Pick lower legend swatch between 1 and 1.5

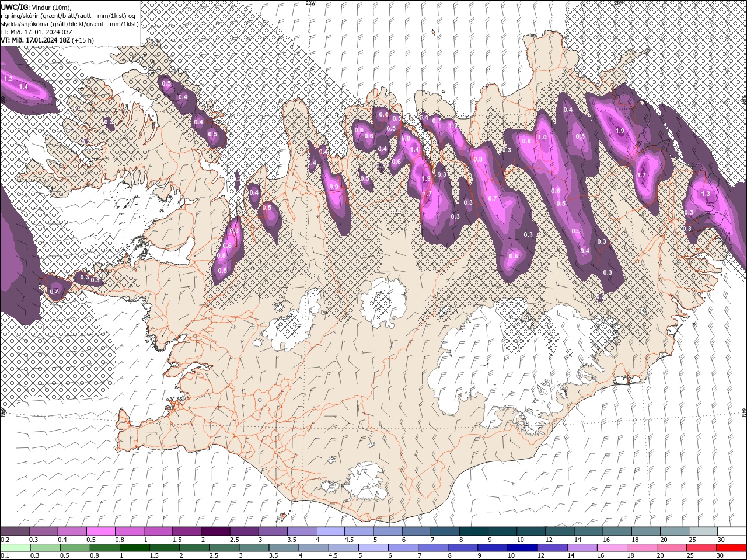coord(134,548)
